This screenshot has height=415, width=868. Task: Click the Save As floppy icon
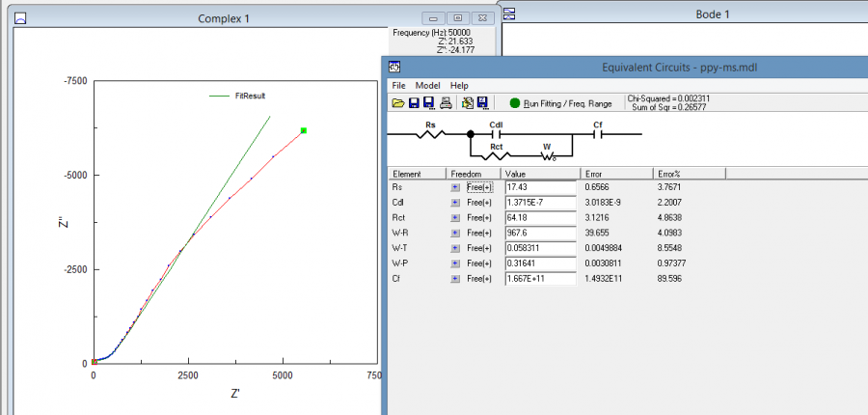coord(428,103)
